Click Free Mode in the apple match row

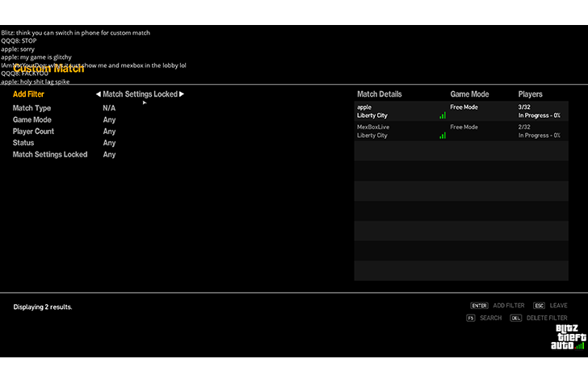tap(464, 107)
